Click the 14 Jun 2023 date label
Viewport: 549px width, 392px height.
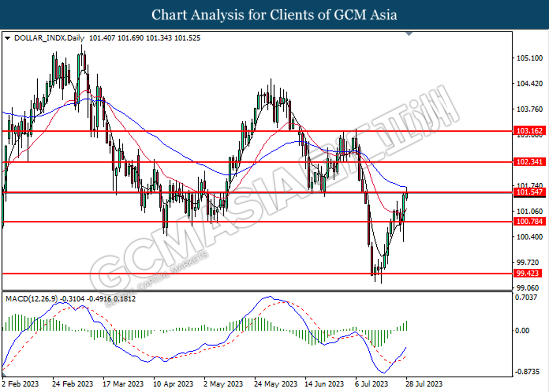click(x=324, y=384)
